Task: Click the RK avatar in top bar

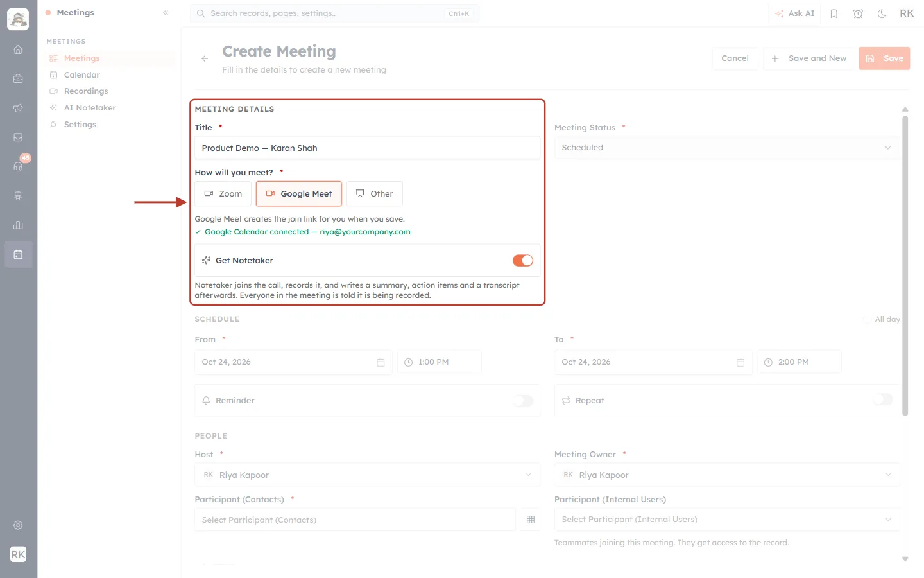Action: tap(907, 13)
